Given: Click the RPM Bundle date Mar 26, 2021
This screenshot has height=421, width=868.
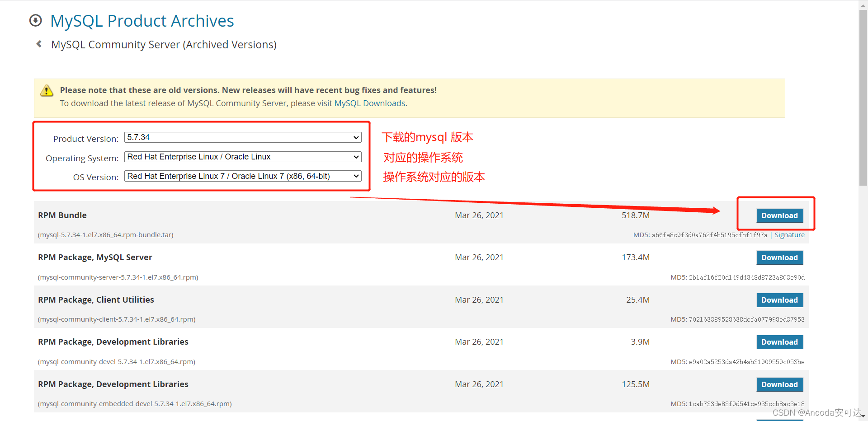Looking at the screenshot, I should click(x=479, y=215).
